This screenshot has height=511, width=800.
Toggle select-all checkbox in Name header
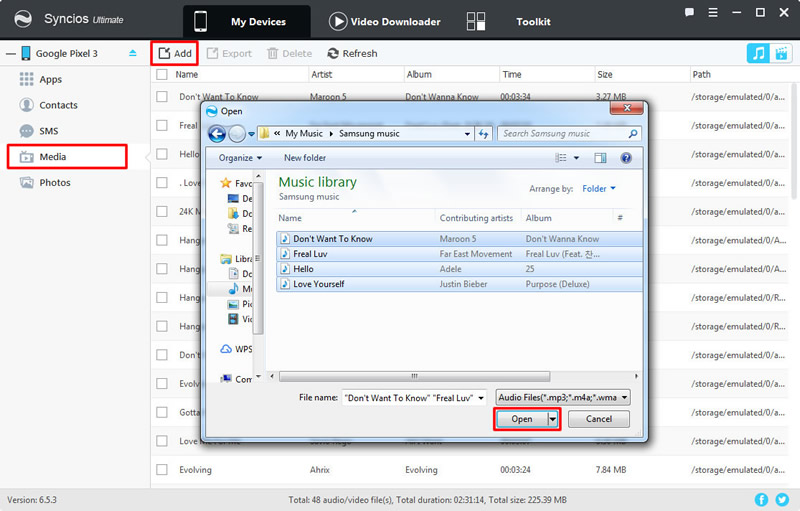point(162,74)
